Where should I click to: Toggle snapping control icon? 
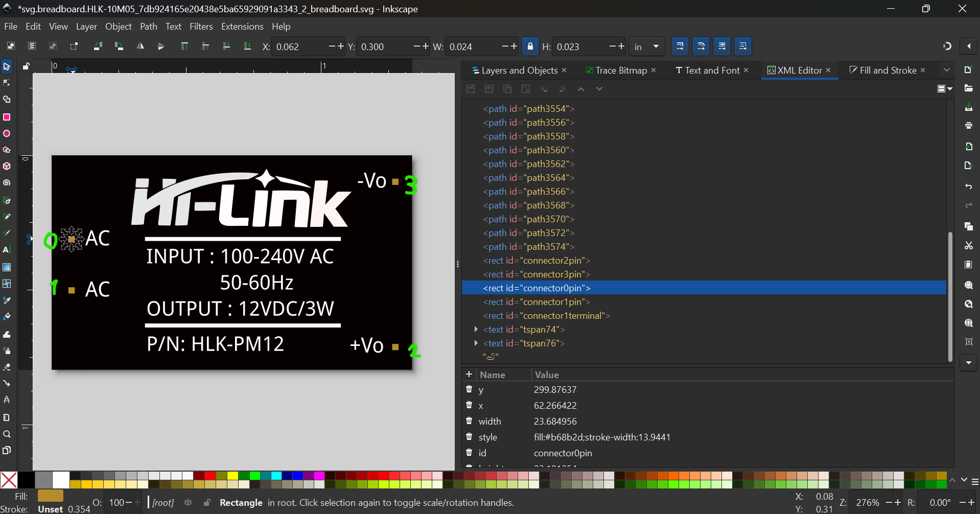click(947, 46)
